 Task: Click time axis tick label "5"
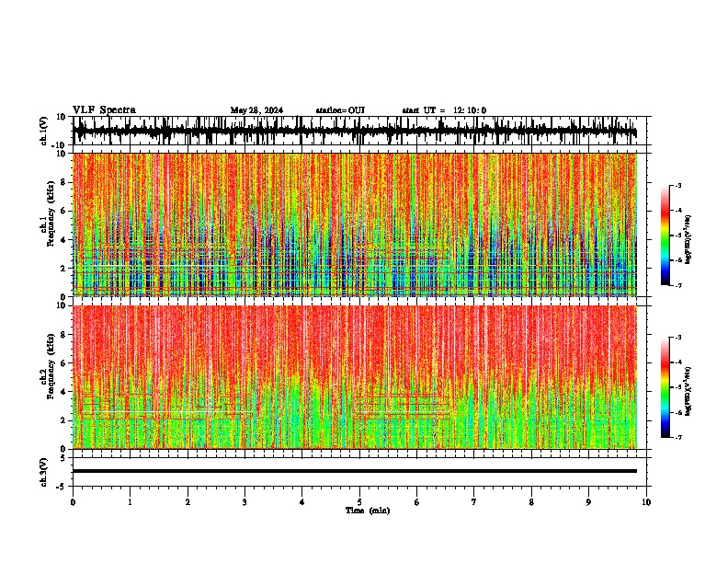(359, 502)
